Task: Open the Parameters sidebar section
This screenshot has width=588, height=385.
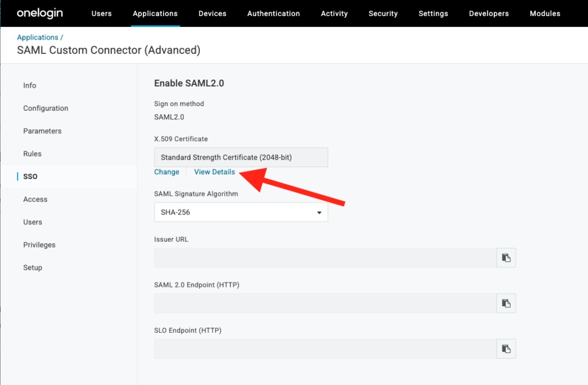Action: point(42,131)
